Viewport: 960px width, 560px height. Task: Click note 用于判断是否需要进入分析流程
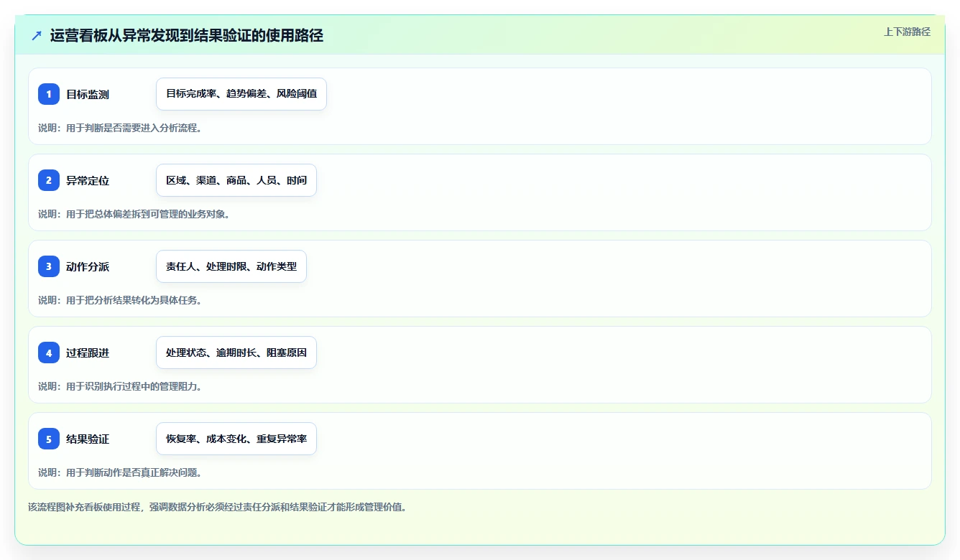coord(120,128)
